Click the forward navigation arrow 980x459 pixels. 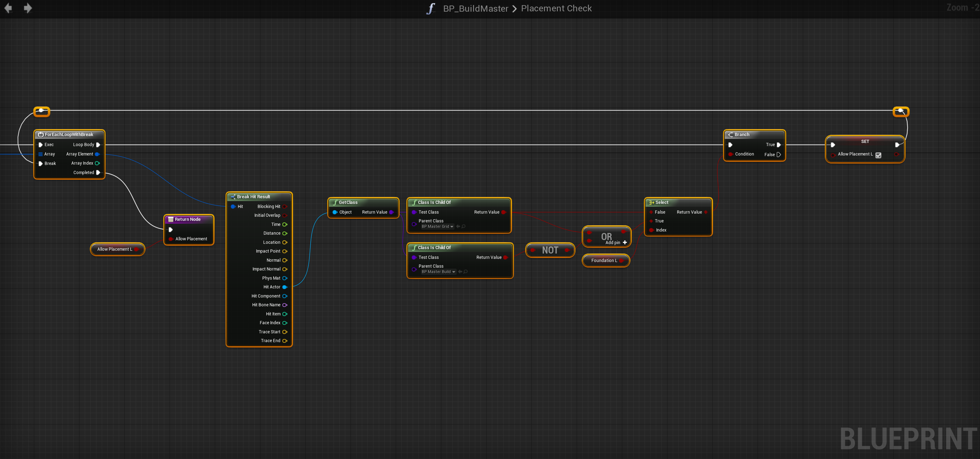tap(28, 8)
